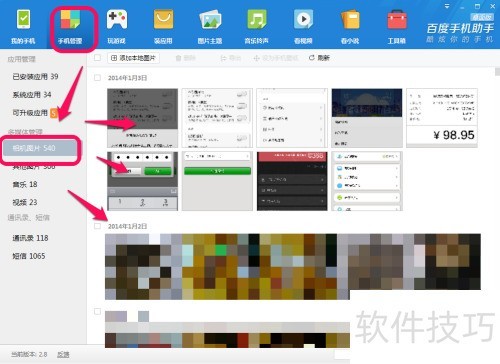Open the 我的手机 section

(x=23, y=27)
